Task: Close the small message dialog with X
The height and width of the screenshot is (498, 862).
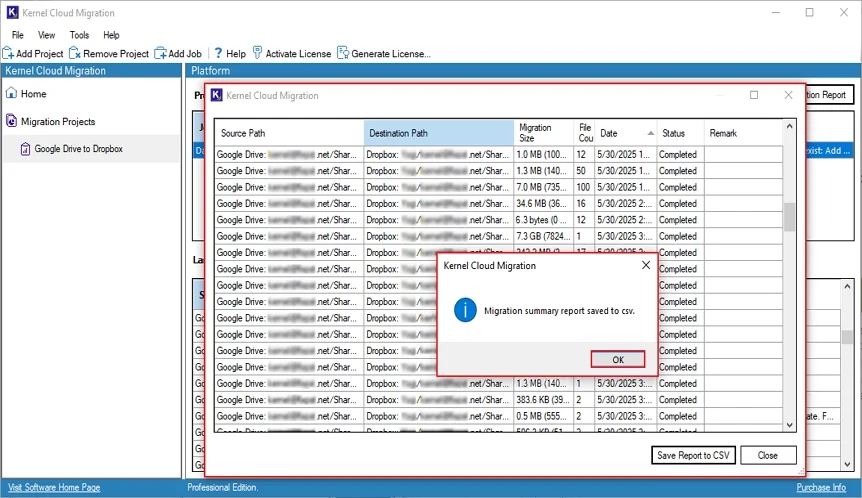Action: (646, 265)
